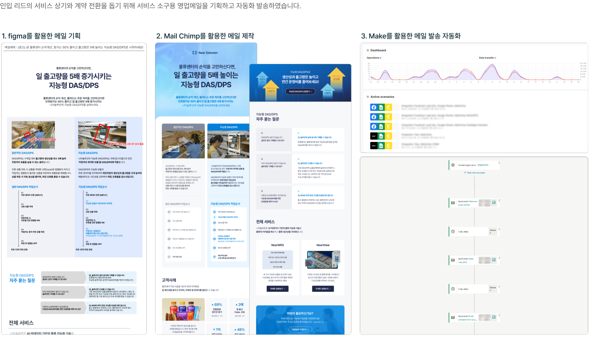Image resolution: width=589 pixels, height=364 pixels.
Task: Open the three-dot menu on the 'Contact signs up' step
Action: pyautogui.click(x=499, y=163)
